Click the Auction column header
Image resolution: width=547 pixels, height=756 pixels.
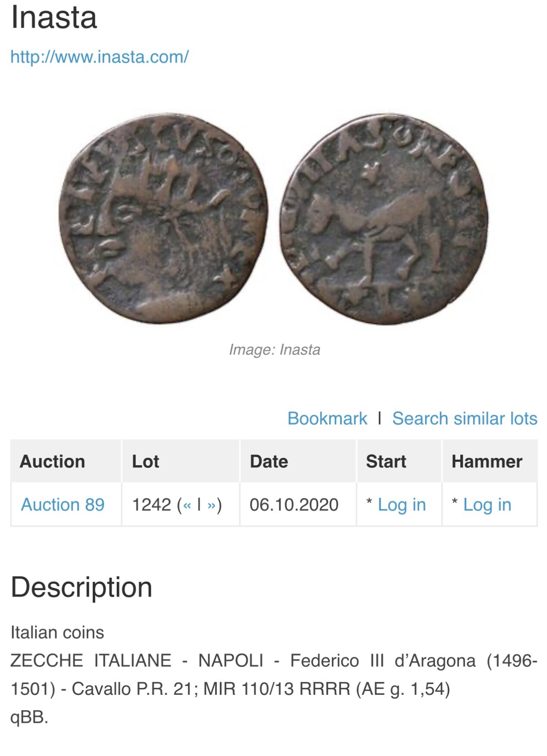(x=53, y=461)
